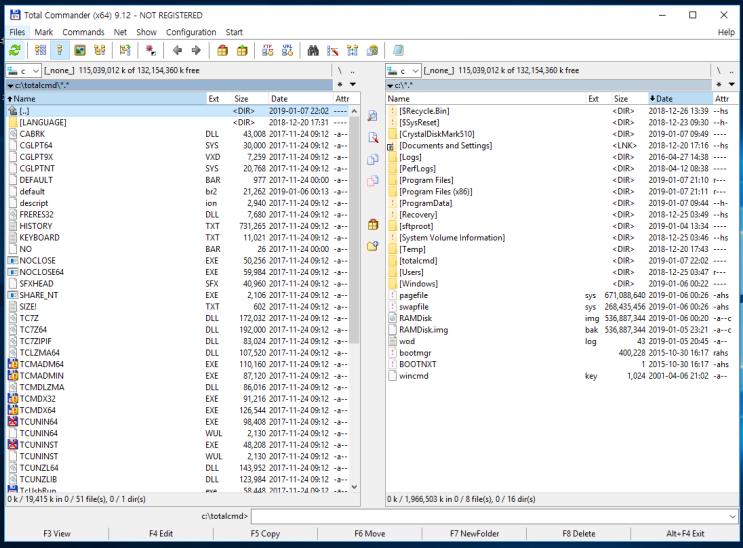Switch to brief names-only view icon
743x548 pixels.
[x=40, y=50]
